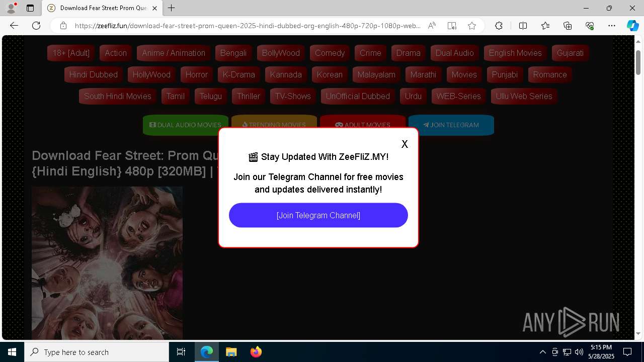Open Favorites list
The height and width of the screenshot is (362, 644).
pos(545,26)
